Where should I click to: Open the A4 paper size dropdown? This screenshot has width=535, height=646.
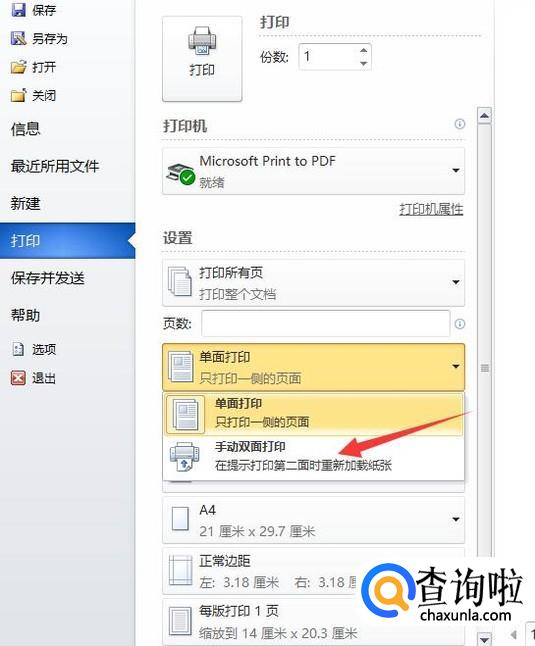coord(314,520)
